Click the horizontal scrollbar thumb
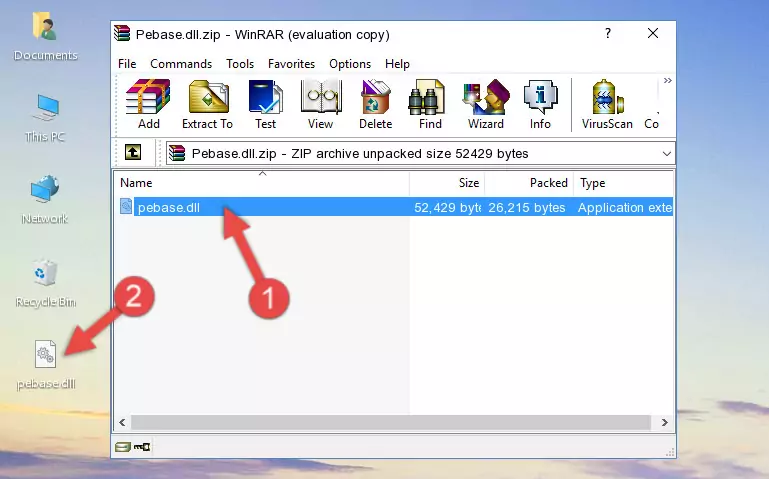 [x=390, y=422]
